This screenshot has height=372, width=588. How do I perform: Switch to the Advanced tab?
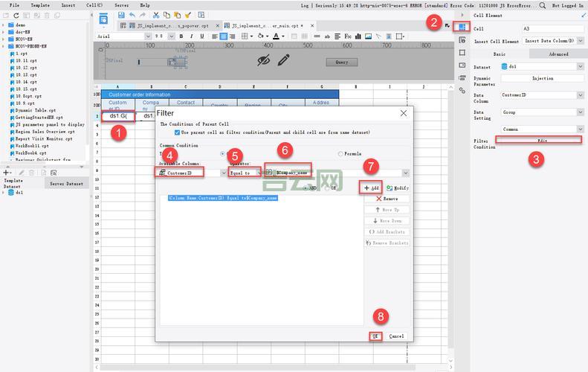[x=558, y=54]
